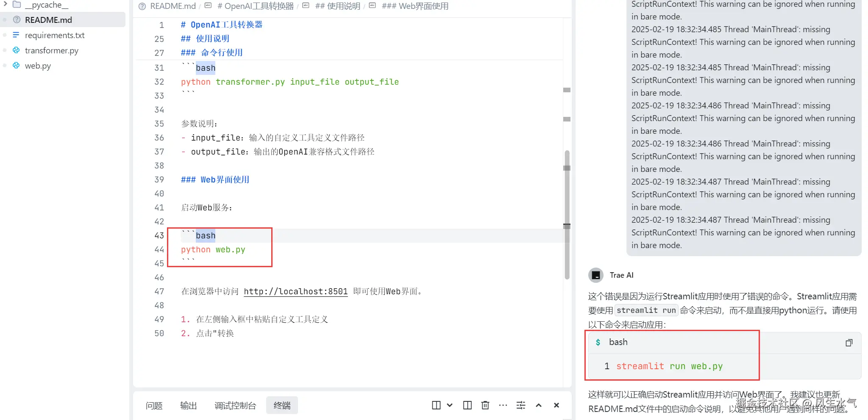This screenshot has height=420, width=868.
Task: Select '## 使用说明' breadcrumb segment
Action: point(338,6)
